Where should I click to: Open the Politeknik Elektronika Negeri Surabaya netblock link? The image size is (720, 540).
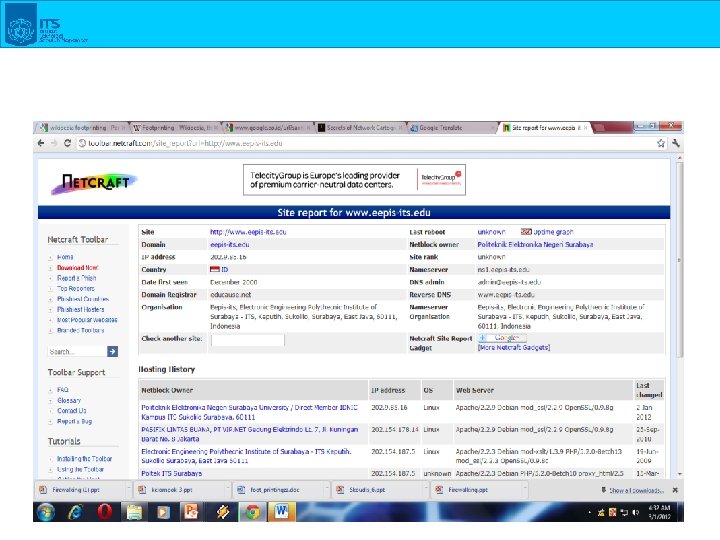535,245
